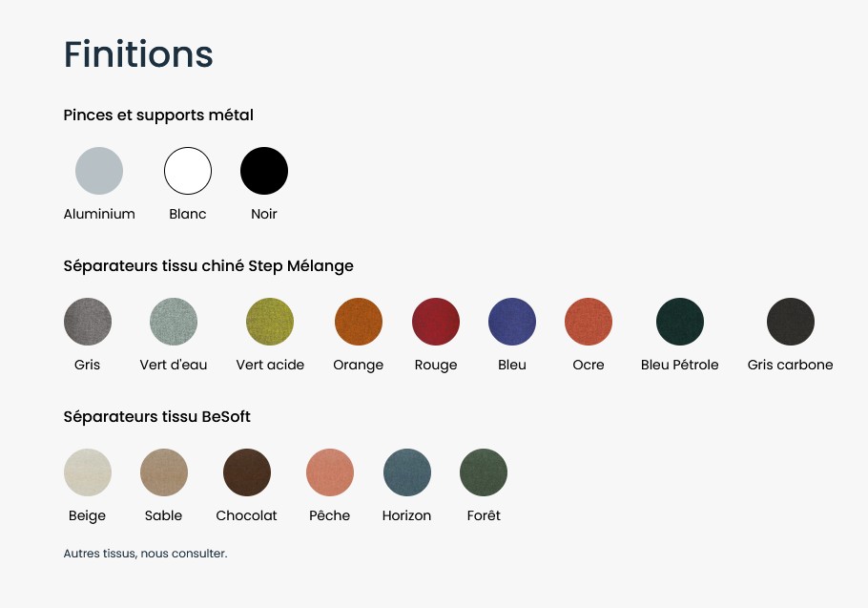868x608 pixels.
Task: Choose the Blanc white finish circle
Action: (188, 171)
